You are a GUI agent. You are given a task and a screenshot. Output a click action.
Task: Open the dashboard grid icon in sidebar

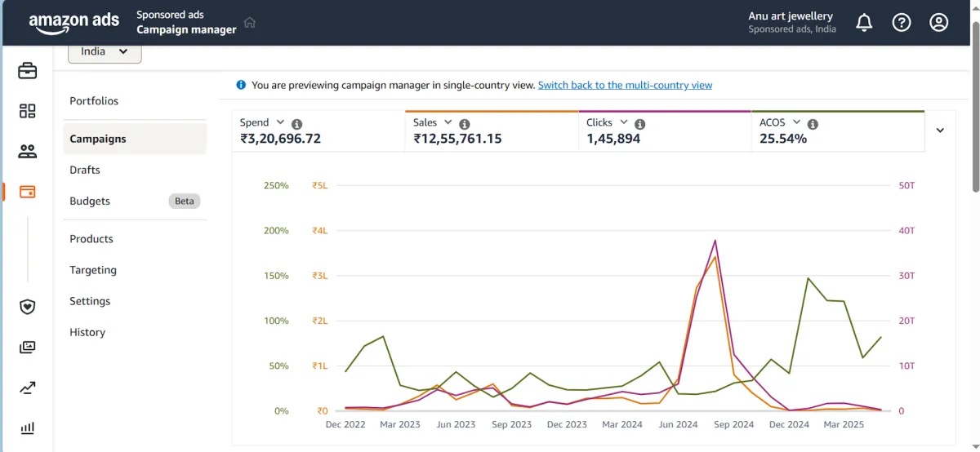[x=28, y=111]
